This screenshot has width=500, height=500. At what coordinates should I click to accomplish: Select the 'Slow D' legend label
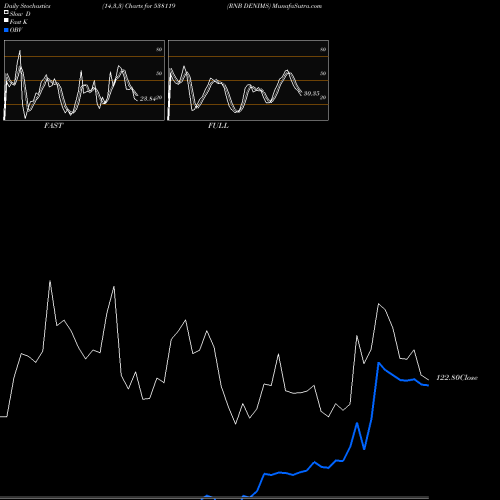(20, 14)
